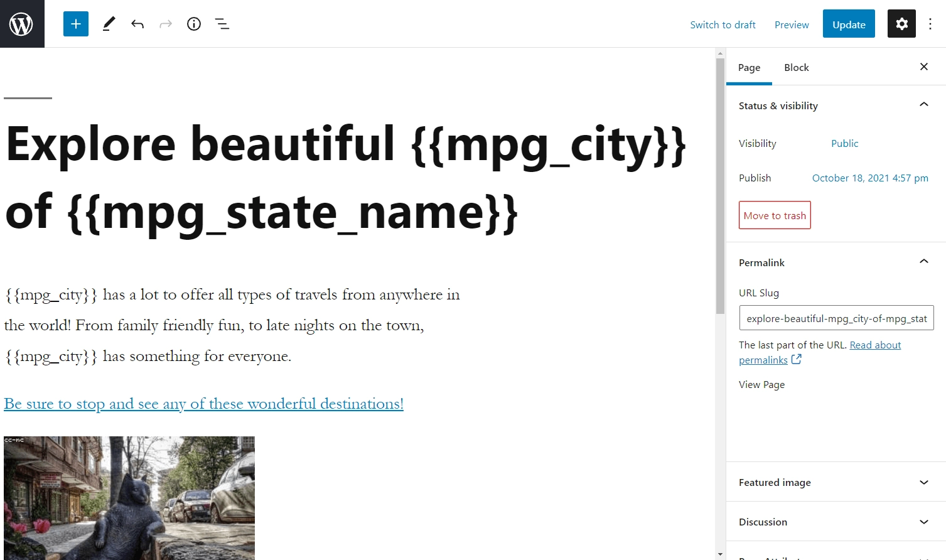Viewport: 946px width, 560px height.
Task: Open the WordPress logo menu
Action: coord(22,24)
